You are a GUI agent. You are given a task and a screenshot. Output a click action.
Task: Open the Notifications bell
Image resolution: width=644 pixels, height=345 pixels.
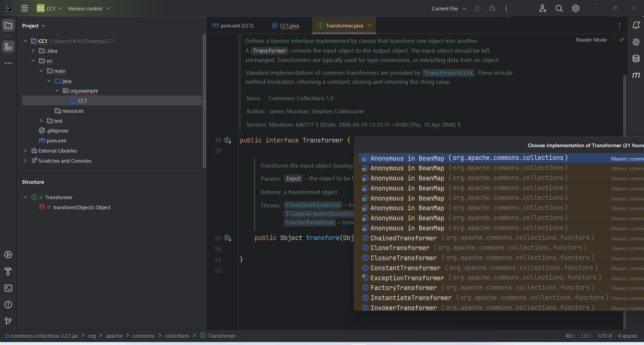click(636, 25)
